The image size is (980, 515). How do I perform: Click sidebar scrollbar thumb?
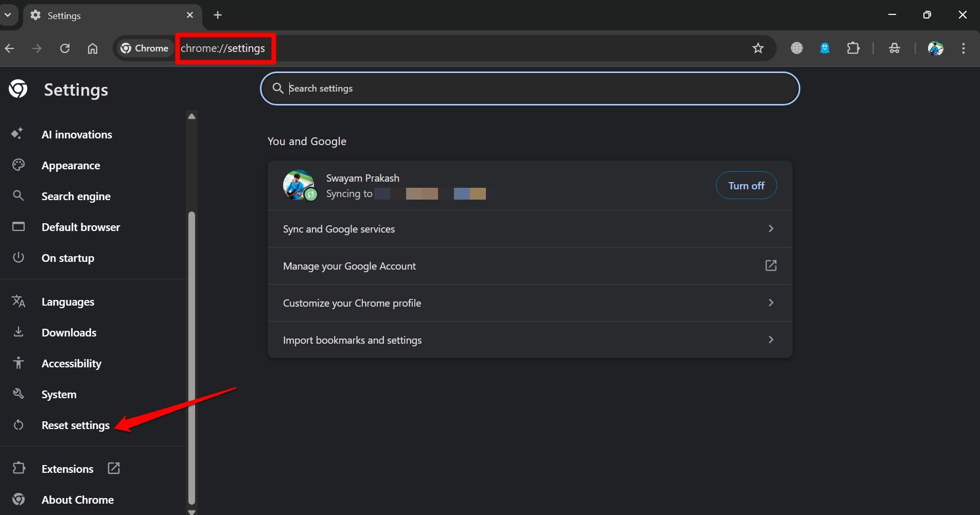click(x=192, y=358)
